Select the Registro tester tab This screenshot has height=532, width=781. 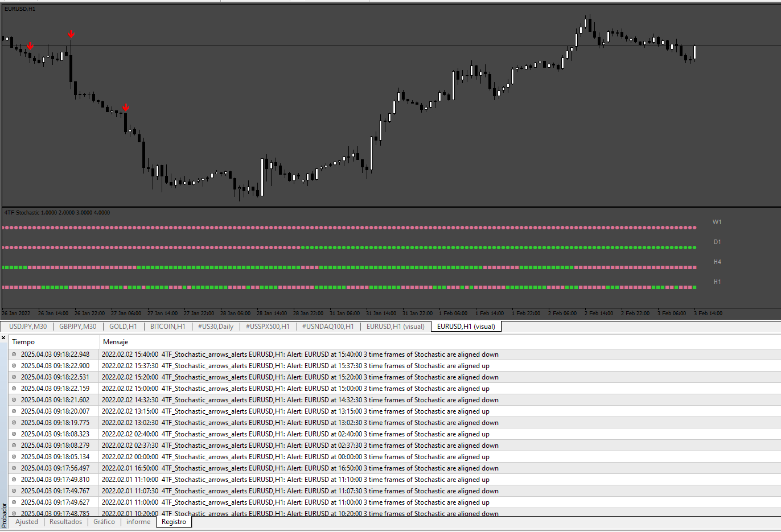(x=174, y=522)
